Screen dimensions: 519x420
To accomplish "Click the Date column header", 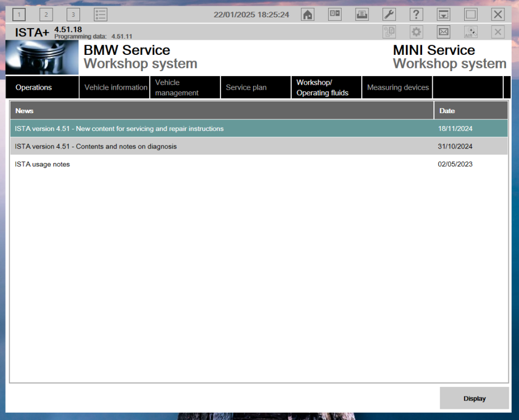I will 471,110.
